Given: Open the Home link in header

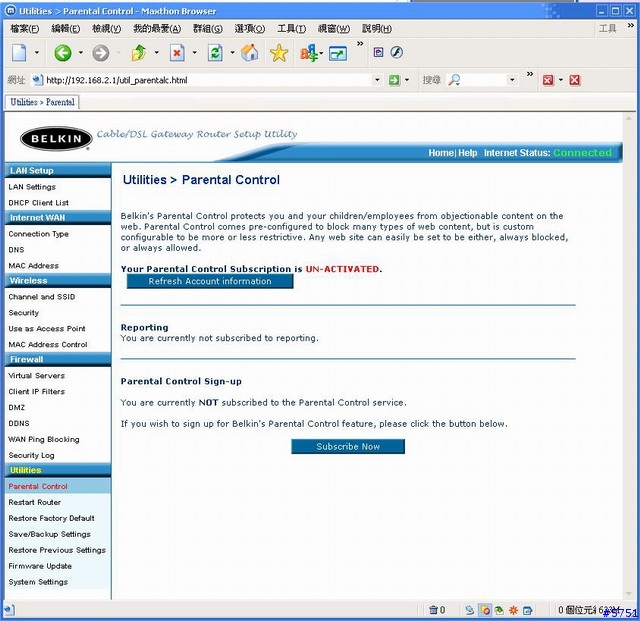Looking at the screenshot, I should tap(441, 153).
